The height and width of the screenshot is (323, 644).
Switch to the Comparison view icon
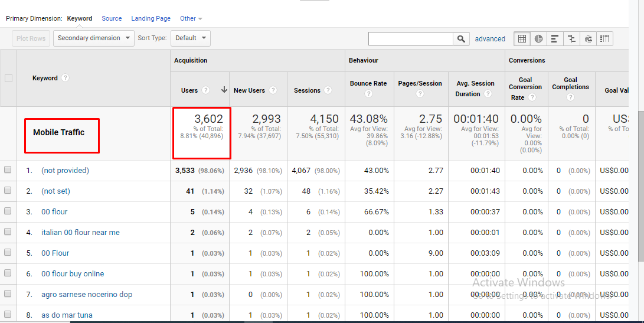tap(571, 38)
